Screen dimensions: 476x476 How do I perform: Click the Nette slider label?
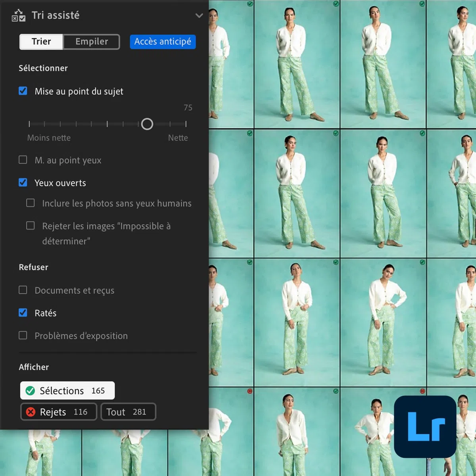pos(178,138)
